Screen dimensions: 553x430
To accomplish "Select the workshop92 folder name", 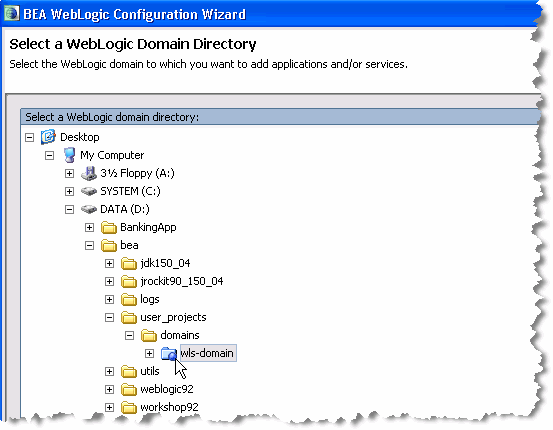I will click(x=169, y=407).
